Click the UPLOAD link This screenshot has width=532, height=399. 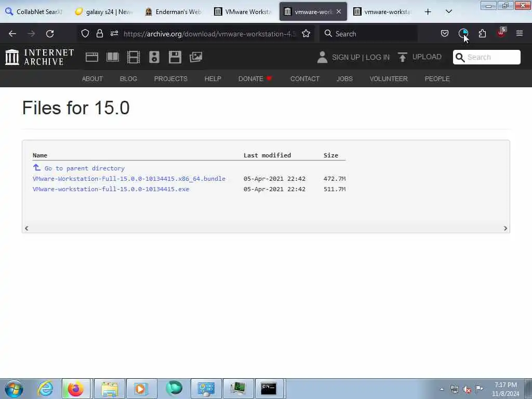pyautogui.click(x=427, y=57)
